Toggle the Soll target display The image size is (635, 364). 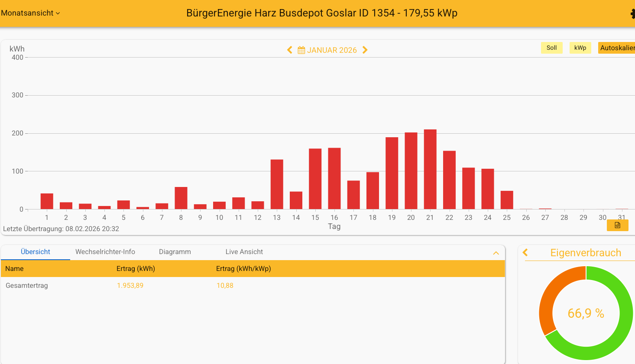[551, 48]
